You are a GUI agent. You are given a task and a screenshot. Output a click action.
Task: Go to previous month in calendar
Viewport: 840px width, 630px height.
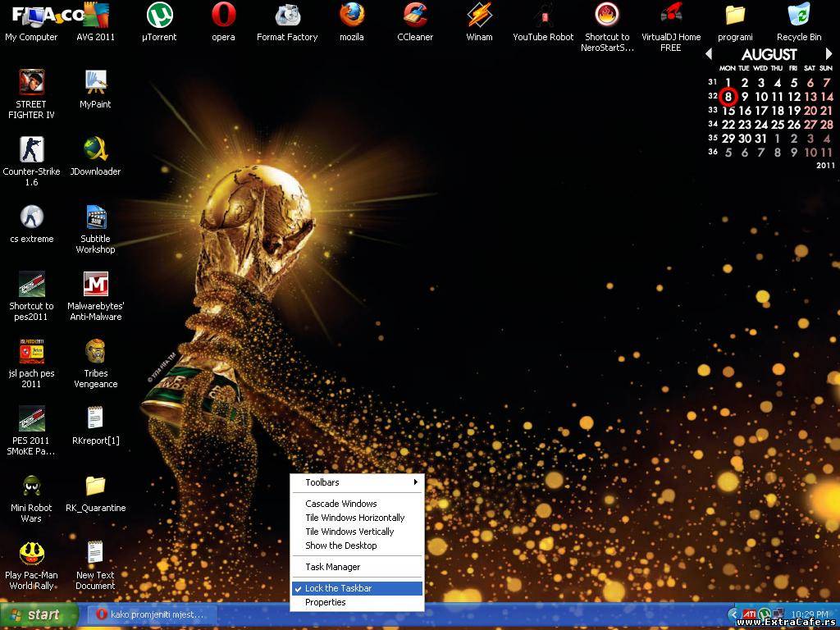click(709, 53)
